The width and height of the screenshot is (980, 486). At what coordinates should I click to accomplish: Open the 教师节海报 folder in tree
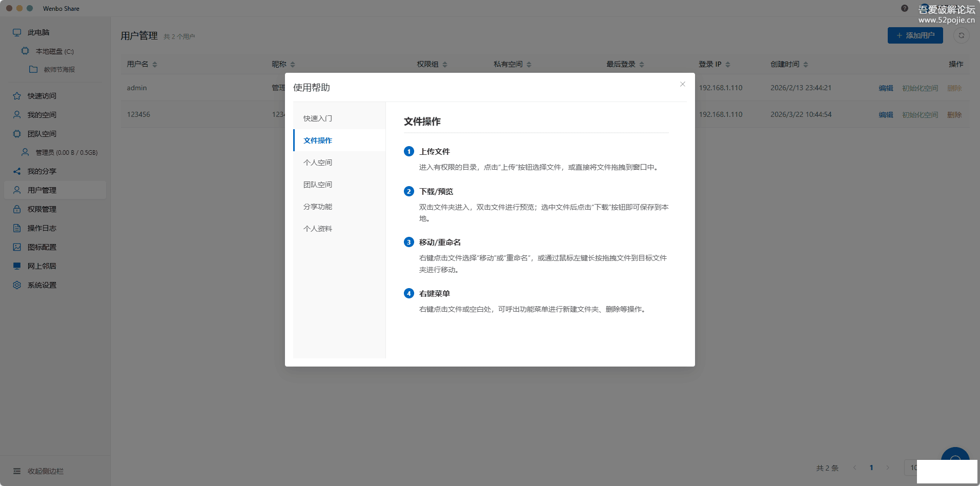59,70
